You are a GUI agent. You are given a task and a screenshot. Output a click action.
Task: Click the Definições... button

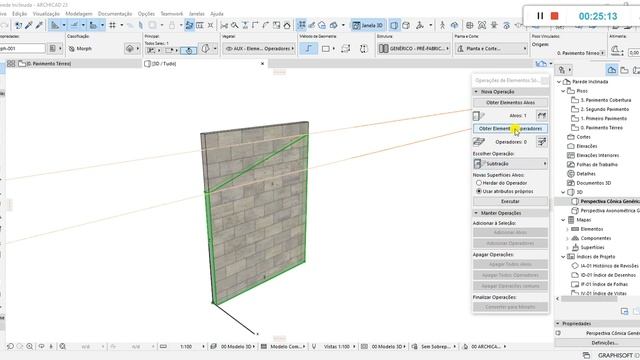click(605, 343)
